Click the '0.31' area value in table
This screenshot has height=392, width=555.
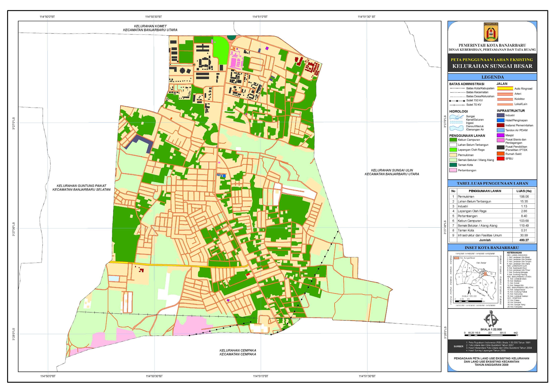[524, 230]
